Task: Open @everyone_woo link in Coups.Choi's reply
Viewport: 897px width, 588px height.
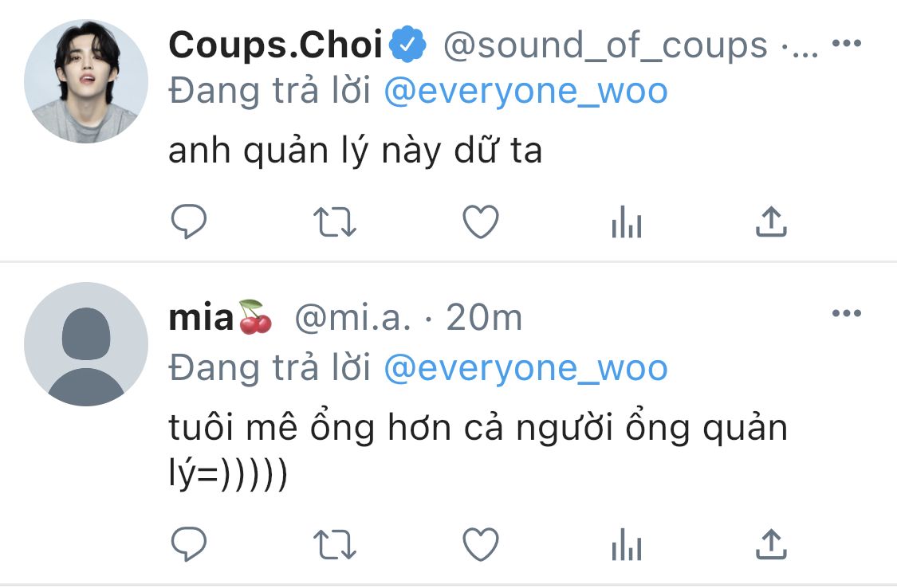Action: click(525, 92)
